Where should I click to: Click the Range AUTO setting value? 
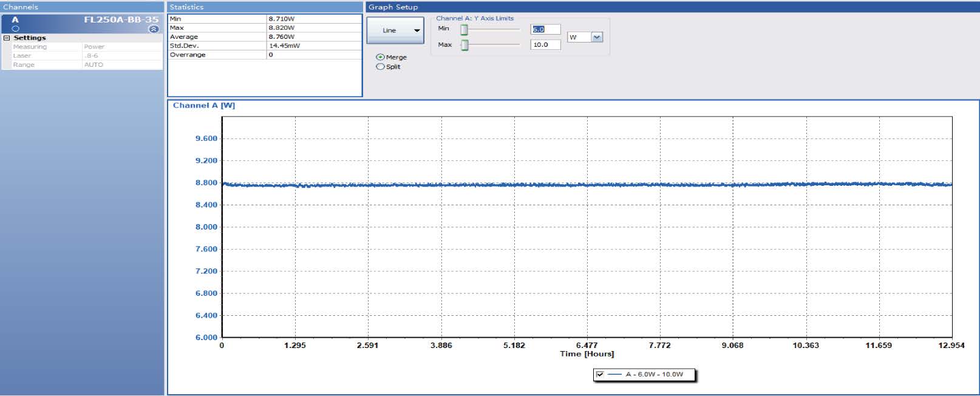(x=121, y=65)
